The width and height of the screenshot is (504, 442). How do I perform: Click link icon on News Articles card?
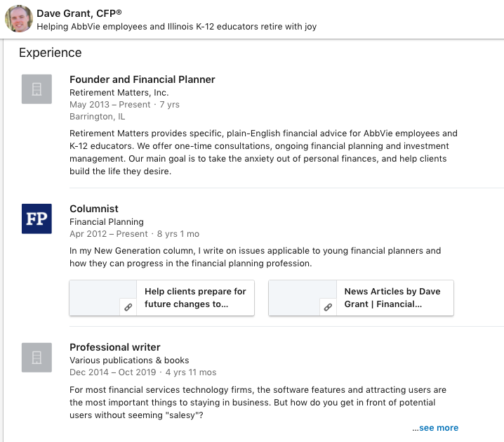tap(327, 307)
